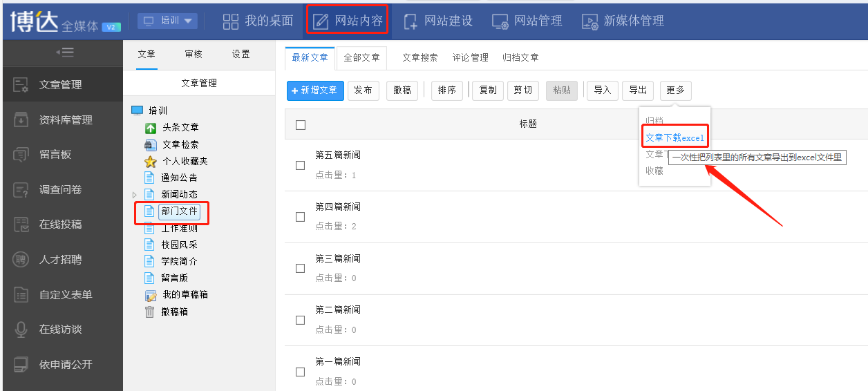Open the 归档文章 tab
Screen dimensions: 868x391
pyautogui.click(x=520, y=58)
